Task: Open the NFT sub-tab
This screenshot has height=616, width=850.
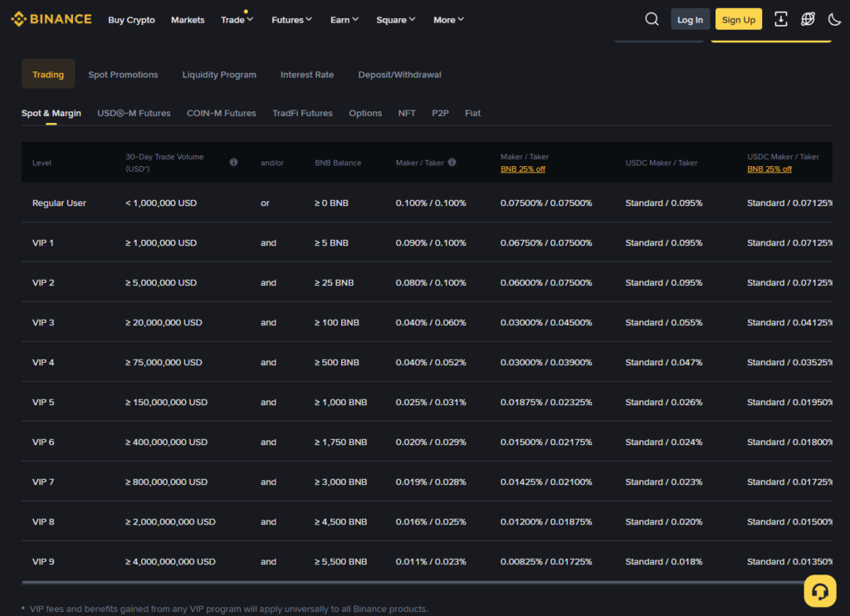Action: (407, 113)
